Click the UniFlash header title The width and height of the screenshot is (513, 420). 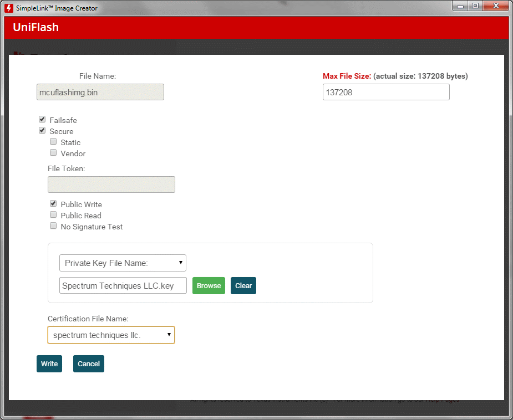35,27
